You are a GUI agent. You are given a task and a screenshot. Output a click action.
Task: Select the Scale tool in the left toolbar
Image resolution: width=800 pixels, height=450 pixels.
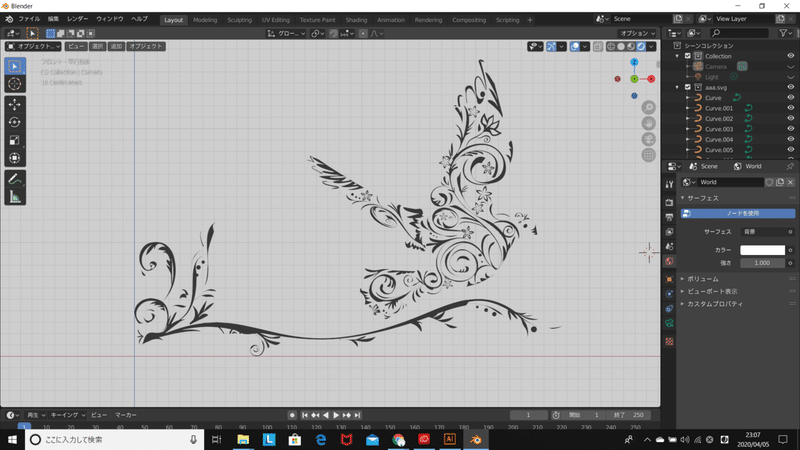(15, 140)
